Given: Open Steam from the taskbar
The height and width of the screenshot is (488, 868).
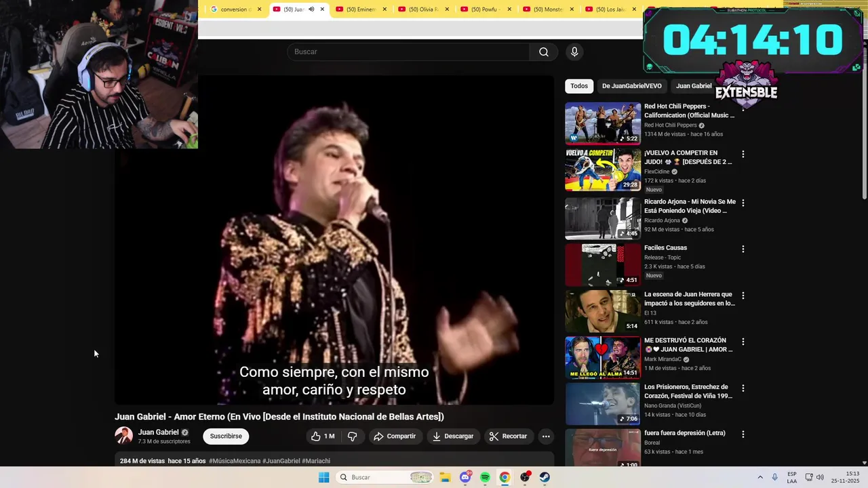Looking at the screenshot, I should (545, 477).
